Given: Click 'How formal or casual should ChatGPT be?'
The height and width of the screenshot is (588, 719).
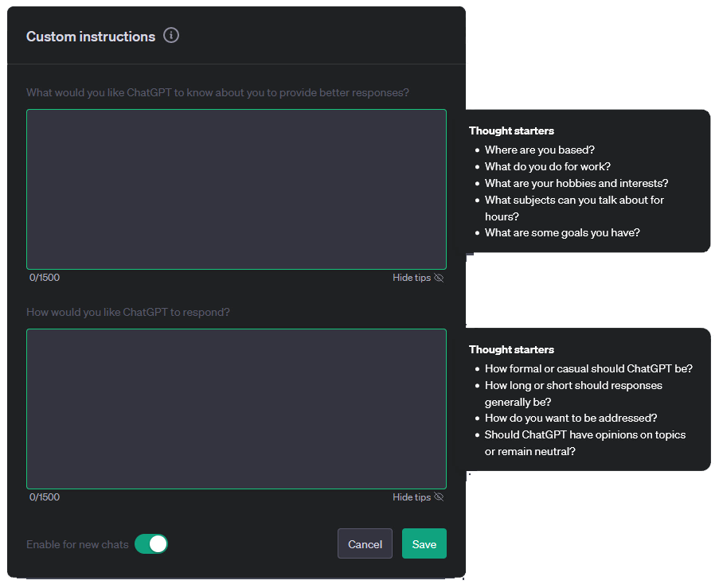Looking at the screenshot, I should pos(588,369).
